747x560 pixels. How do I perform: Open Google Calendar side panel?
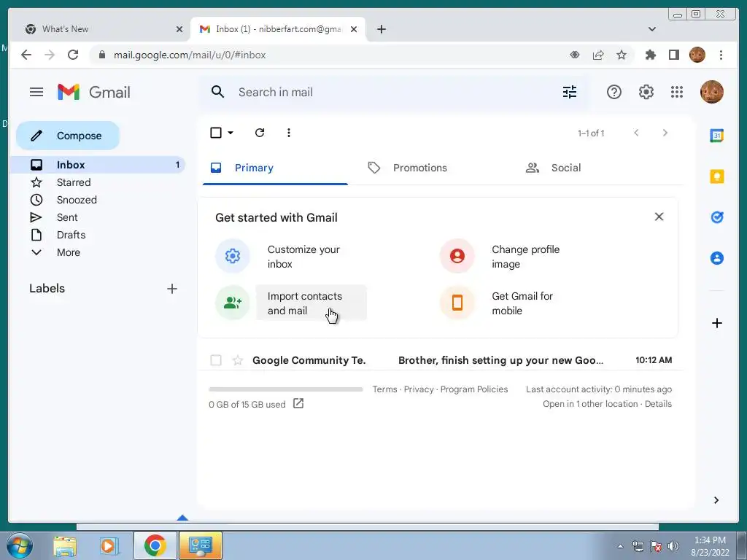717,136
